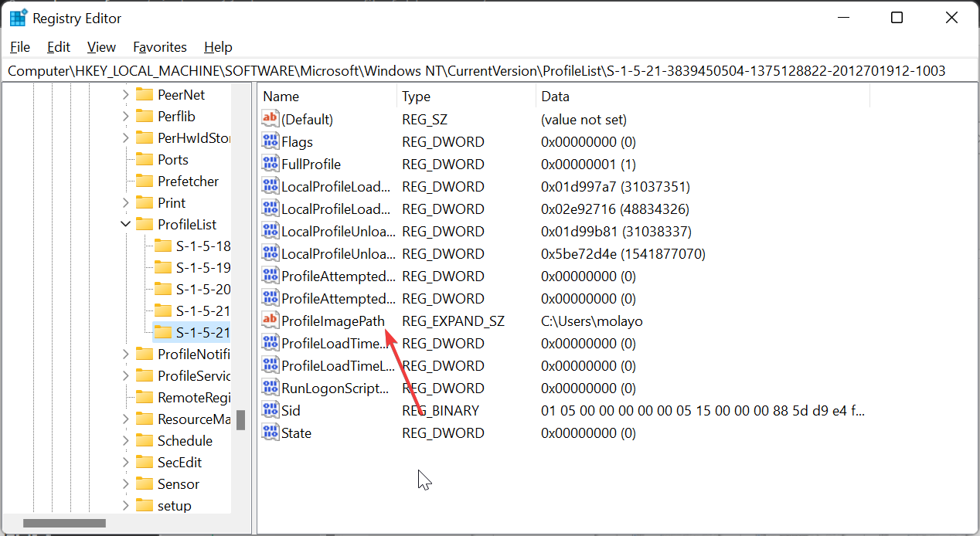This screenshot has height=536, width=980.
Task: Click the Perflib folder icon
Action: [x=145, y=116]
